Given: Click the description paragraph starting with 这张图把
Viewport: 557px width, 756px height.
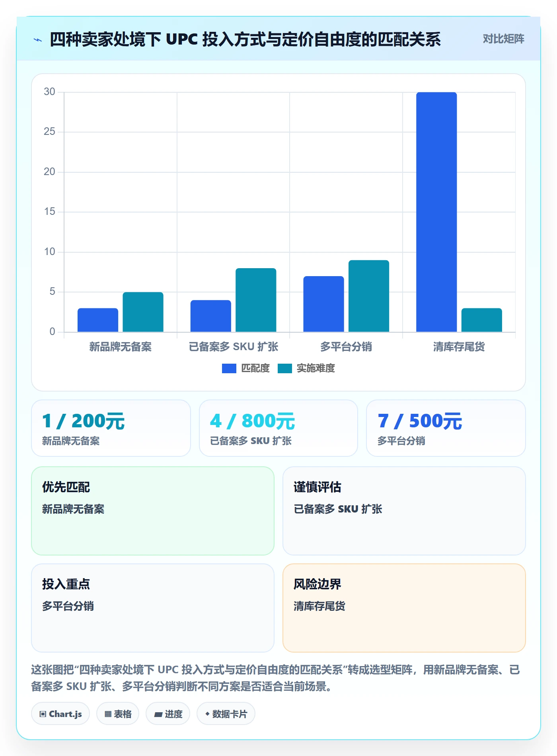Looking at the screenshot, I should tap(276, 678).
